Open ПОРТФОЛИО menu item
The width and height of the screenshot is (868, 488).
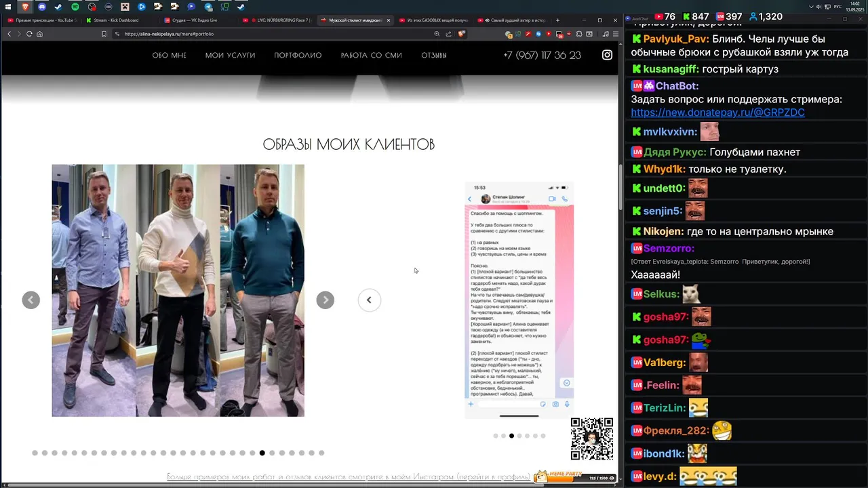pos(298,56)
